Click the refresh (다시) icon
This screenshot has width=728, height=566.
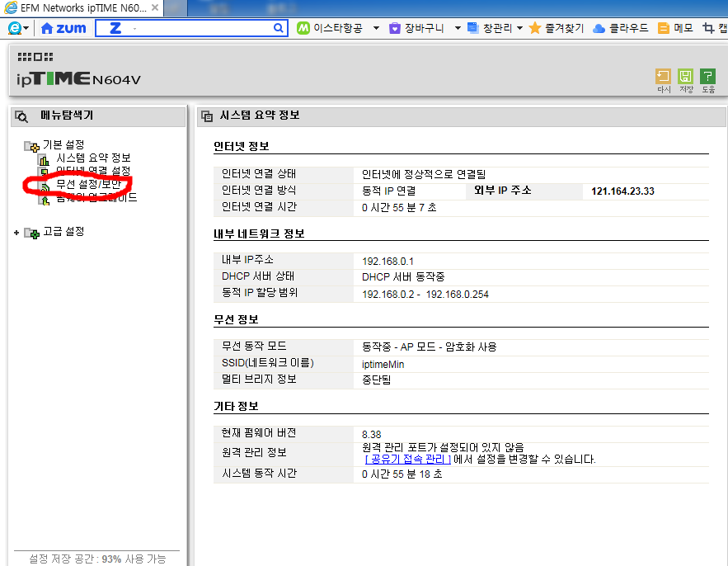pyautogui.click(x=663, y=76)
